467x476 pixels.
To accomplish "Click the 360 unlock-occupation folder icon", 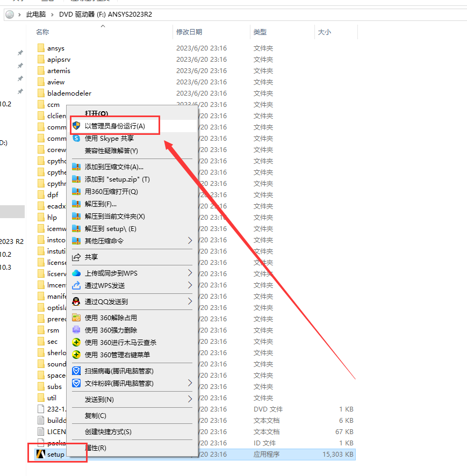I will click(76, 318).
